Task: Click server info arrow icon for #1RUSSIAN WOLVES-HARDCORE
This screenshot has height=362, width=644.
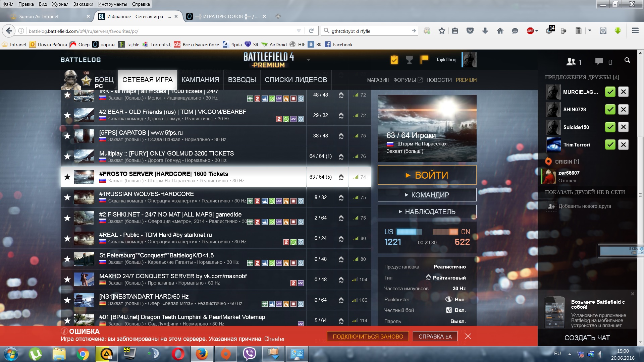Action: (x=341, y=197)
